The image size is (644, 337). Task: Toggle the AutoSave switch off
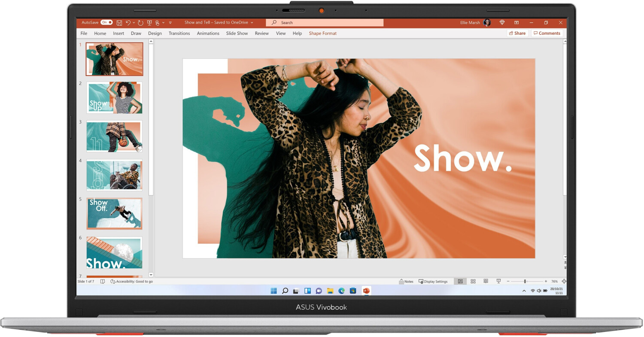(106, 23)
